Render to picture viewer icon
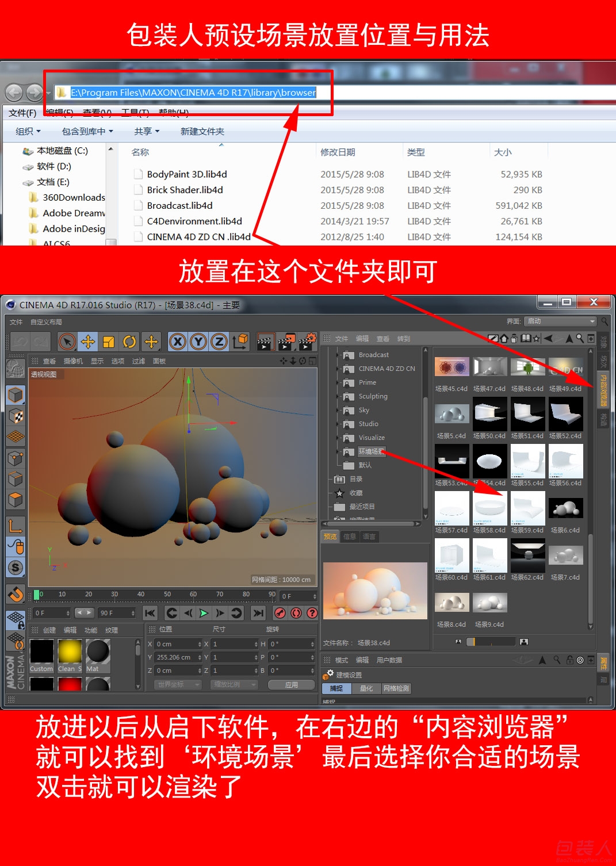The width and height of the screenshot is (616, 866). pos(286,342)
